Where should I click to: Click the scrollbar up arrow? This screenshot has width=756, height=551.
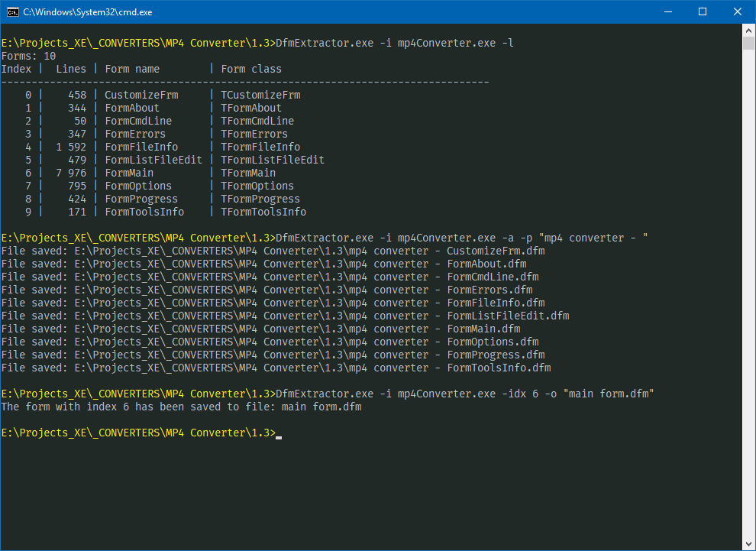(749, 30)
